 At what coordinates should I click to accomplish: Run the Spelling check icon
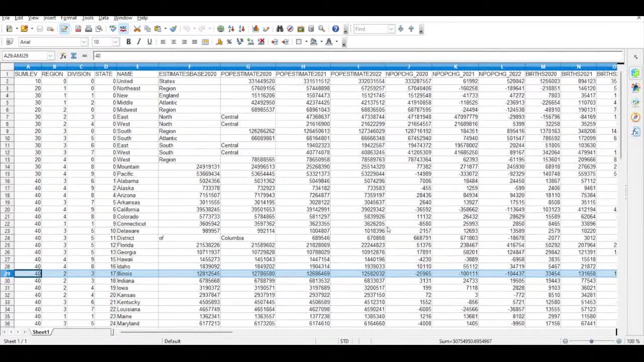click(113, 29)
